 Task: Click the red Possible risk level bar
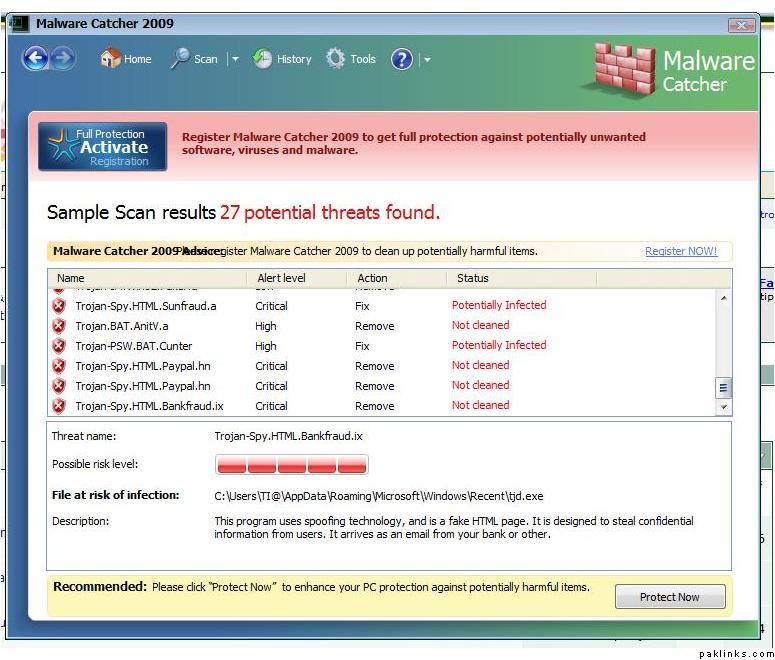pos(291,465)
